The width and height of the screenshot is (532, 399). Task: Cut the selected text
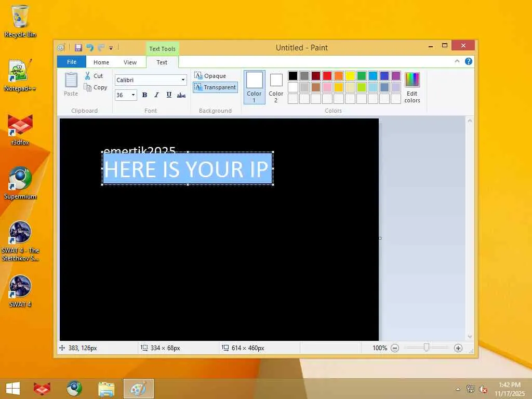(x=94, y=76)
